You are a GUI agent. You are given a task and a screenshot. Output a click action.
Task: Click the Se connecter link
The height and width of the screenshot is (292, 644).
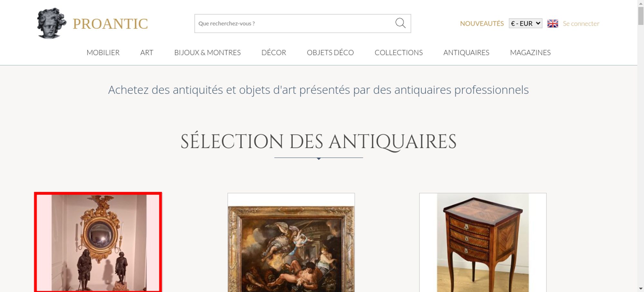pos(581,23)
